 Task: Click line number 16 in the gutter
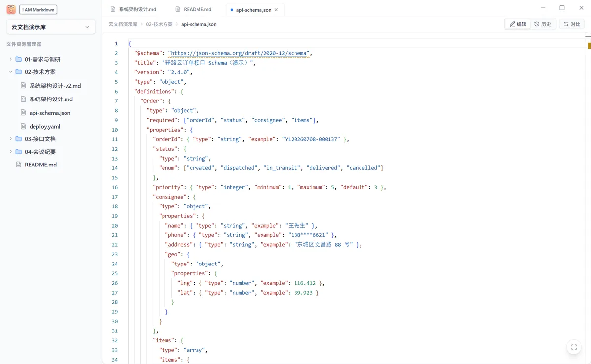[115, 187]
